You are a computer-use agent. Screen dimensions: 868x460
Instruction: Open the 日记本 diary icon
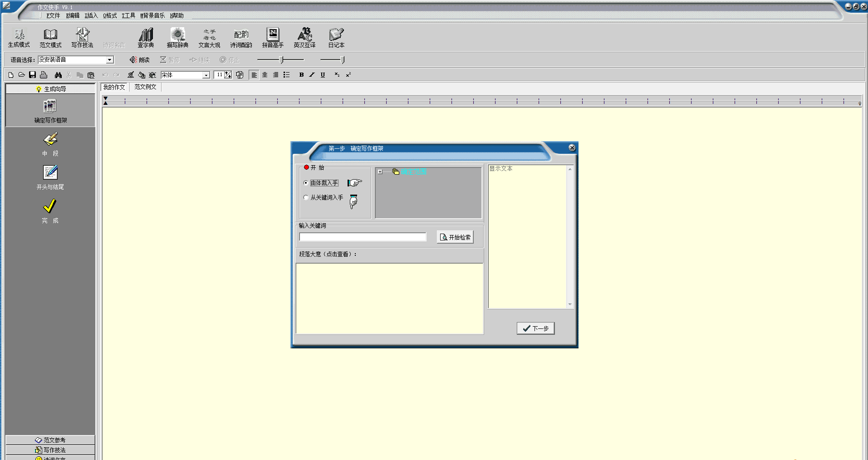click(x=336, y=38)
